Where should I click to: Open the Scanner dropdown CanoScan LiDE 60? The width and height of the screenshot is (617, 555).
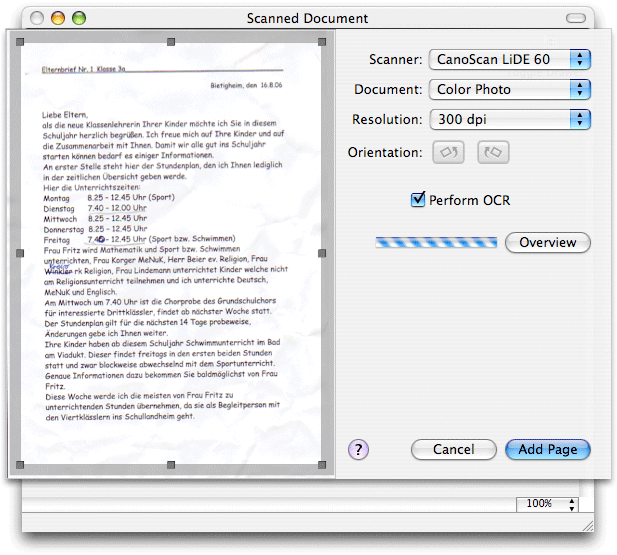510,59
